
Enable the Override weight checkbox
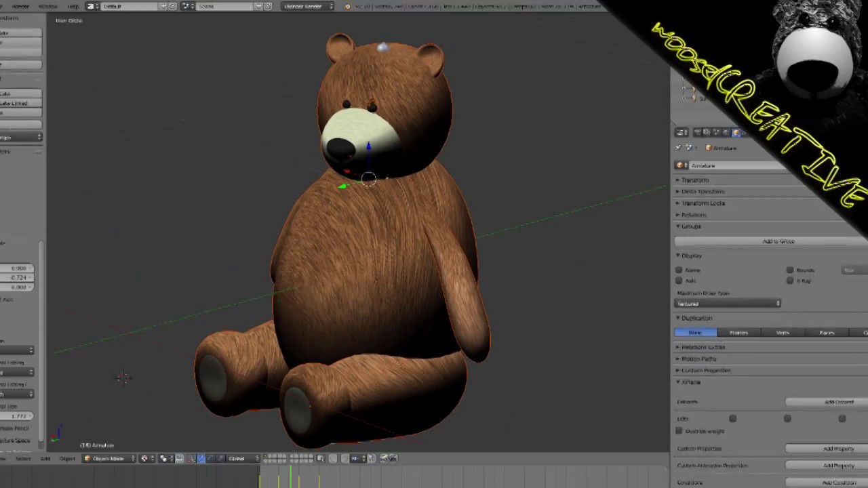click(x=679, y=431)
